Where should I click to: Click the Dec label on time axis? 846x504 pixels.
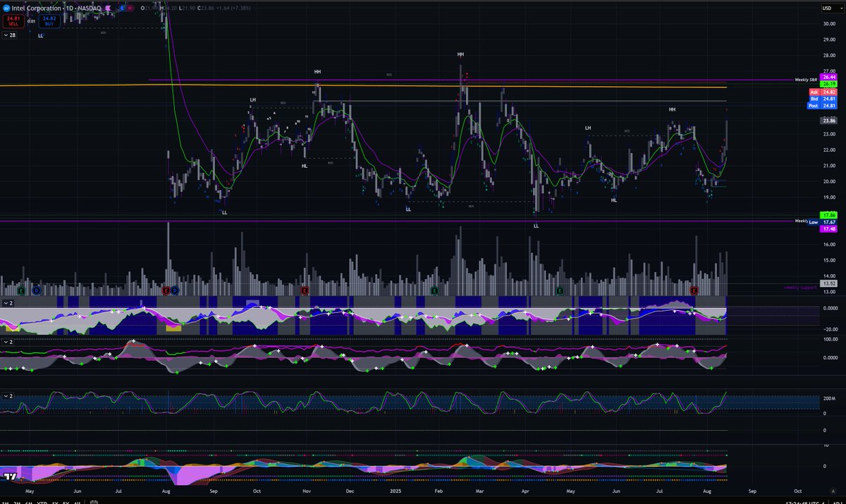[x=349, y=491]
